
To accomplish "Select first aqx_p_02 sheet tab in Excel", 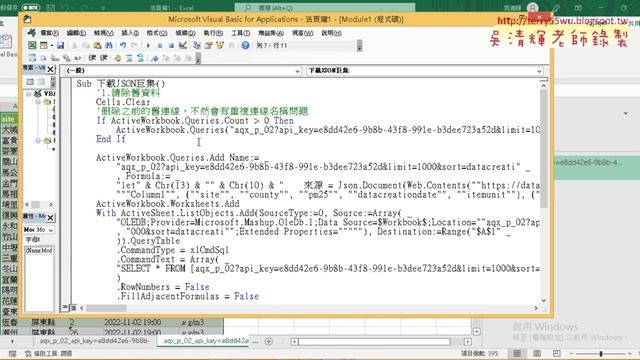I will pos(95,341).
